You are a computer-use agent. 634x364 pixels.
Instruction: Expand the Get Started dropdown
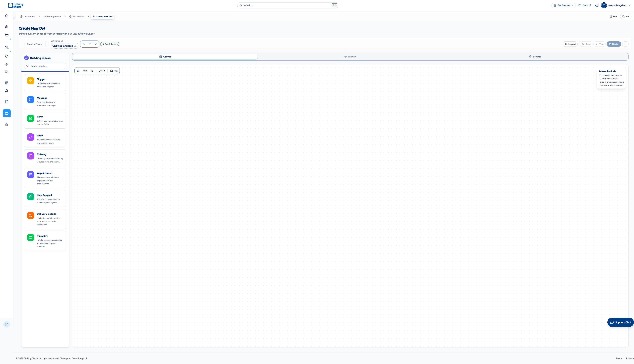pos(563,5)
